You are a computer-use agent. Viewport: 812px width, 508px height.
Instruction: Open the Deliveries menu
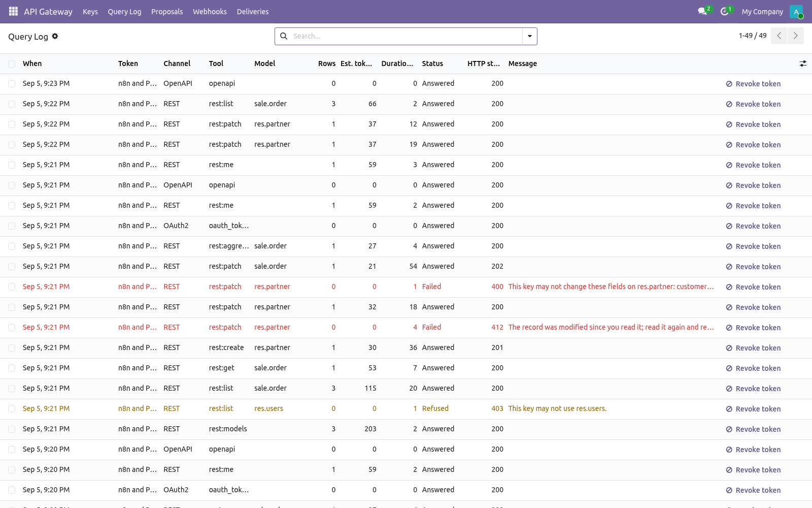click(x=253, y=12)
